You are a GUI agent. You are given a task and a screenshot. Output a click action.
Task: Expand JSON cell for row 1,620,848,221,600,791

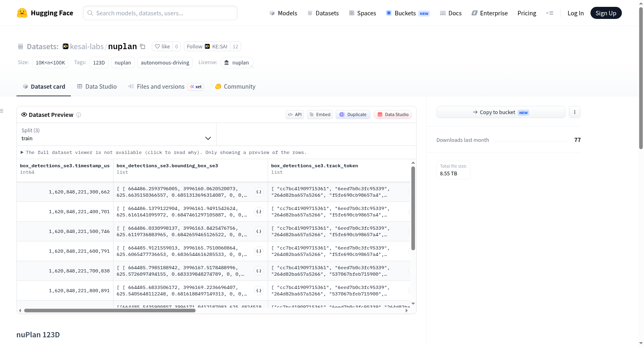(259, 251)
